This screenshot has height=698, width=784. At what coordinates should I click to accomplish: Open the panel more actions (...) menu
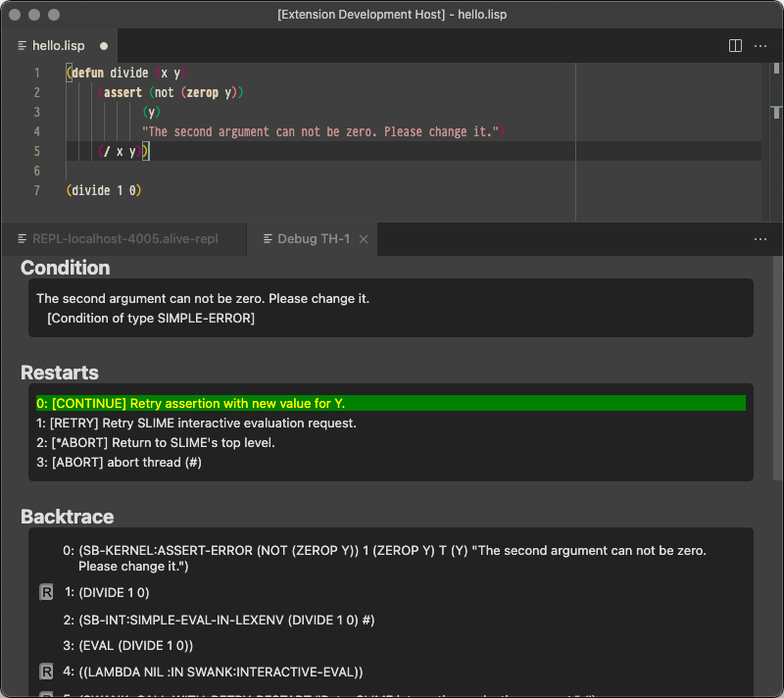[760, 238]
